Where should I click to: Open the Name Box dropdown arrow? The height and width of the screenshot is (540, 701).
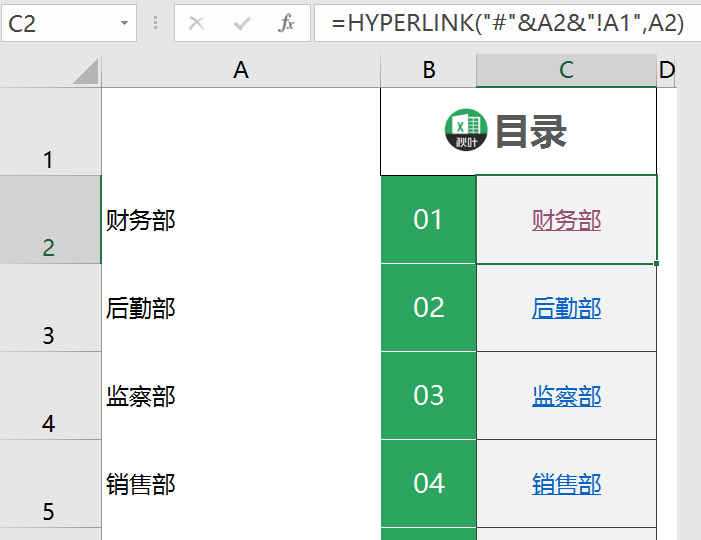[124, 23]
